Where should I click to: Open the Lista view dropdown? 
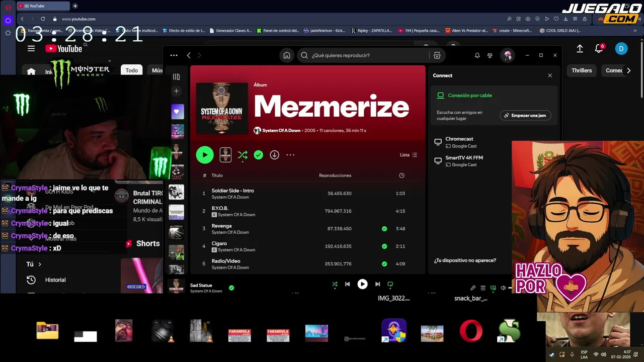click(408, 155)
